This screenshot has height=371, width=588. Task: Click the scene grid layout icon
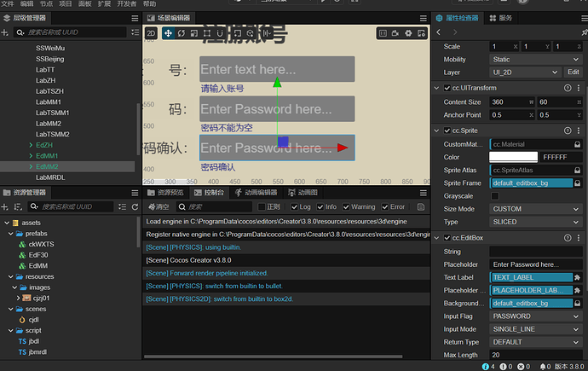pos(383,33)
